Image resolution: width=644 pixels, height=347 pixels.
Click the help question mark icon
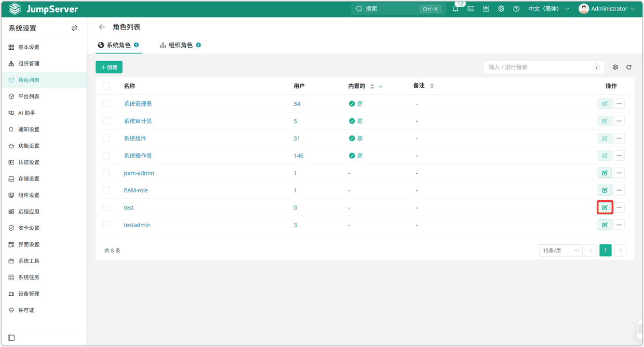(516, 9)
